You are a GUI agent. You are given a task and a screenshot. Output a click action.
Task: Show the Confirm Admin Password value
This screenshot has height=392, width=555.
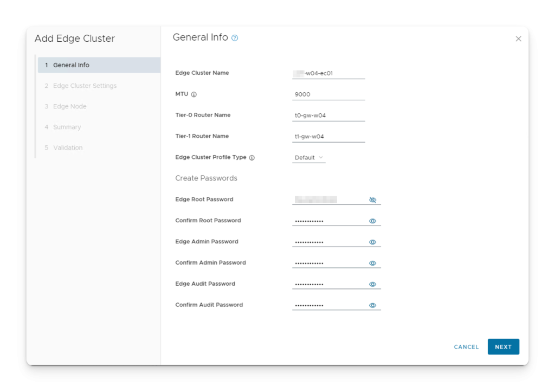click(372, 264)
